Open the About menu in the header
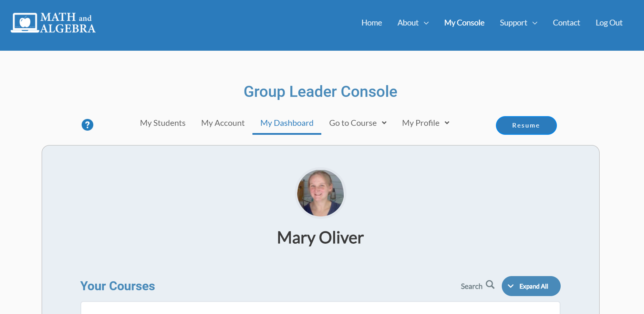Viewport: 644px width, 314px height. tap(408, 23)
